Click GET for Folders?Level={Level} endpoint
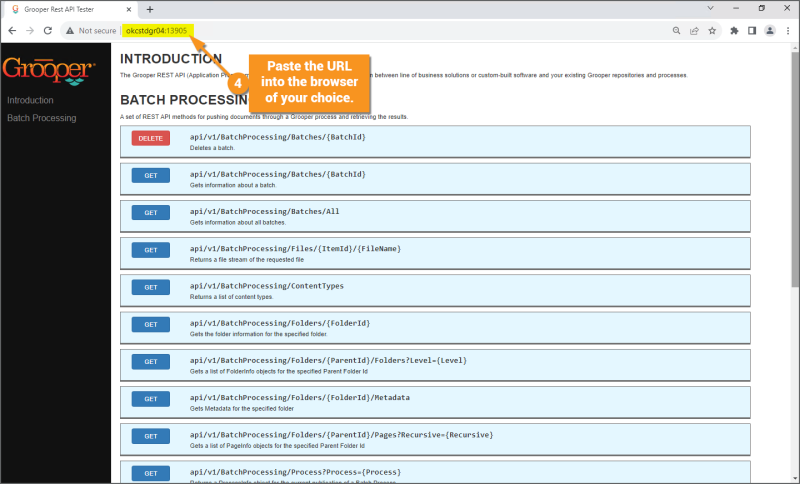This screenshot has height=484, width=800. [x=151, y=362]
